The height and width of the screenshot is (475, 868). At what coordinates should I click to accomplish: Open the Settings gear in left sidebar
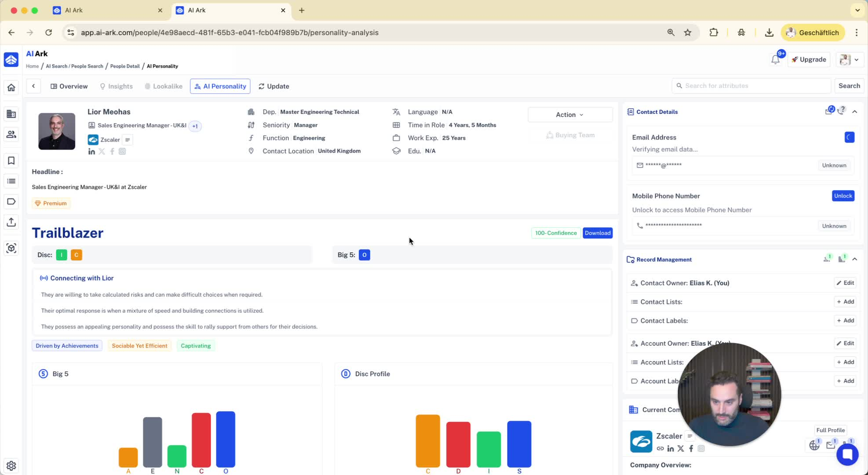click(x=11, y=465)
